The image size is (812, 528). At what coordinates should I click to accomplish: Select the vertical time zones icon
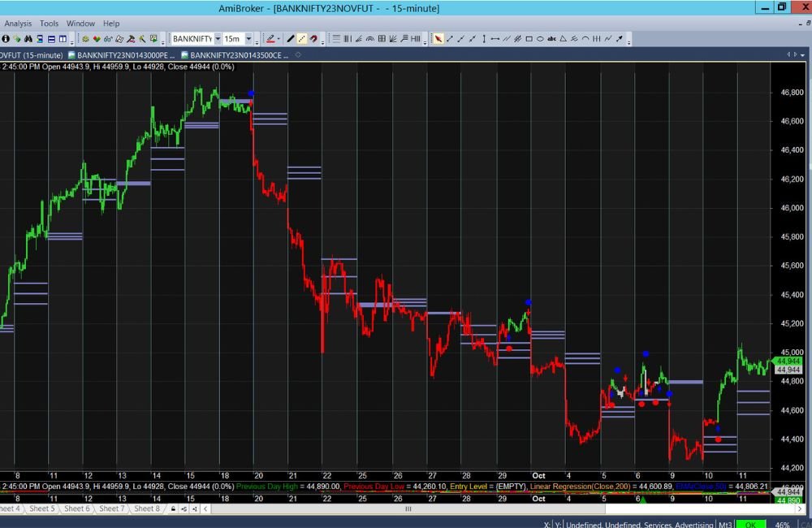348,39
